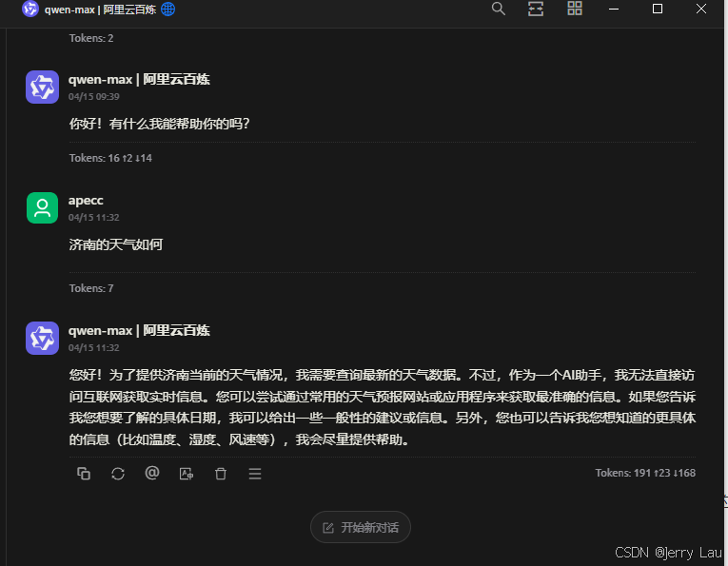Click the qwen-max logo in the title bar
This screenshot has height=566, width=728.
(30, 9)
